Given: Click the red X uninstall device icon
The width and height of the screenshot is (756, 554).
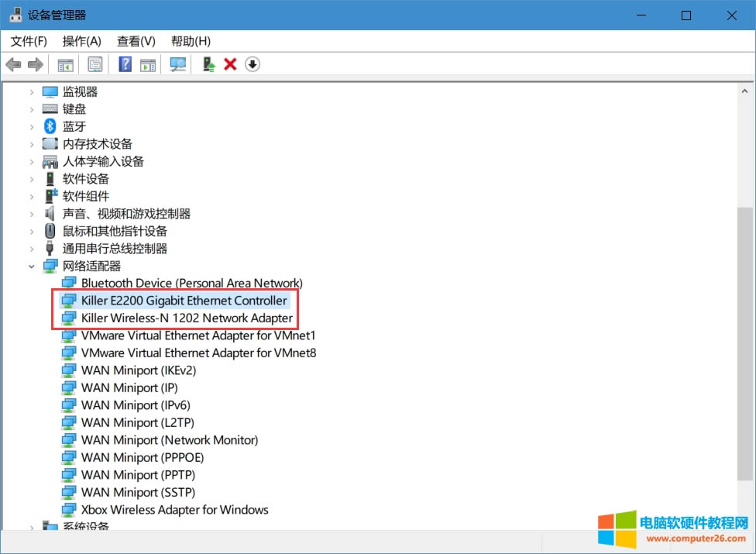Looking at the screenshot, I should point(230,64).
